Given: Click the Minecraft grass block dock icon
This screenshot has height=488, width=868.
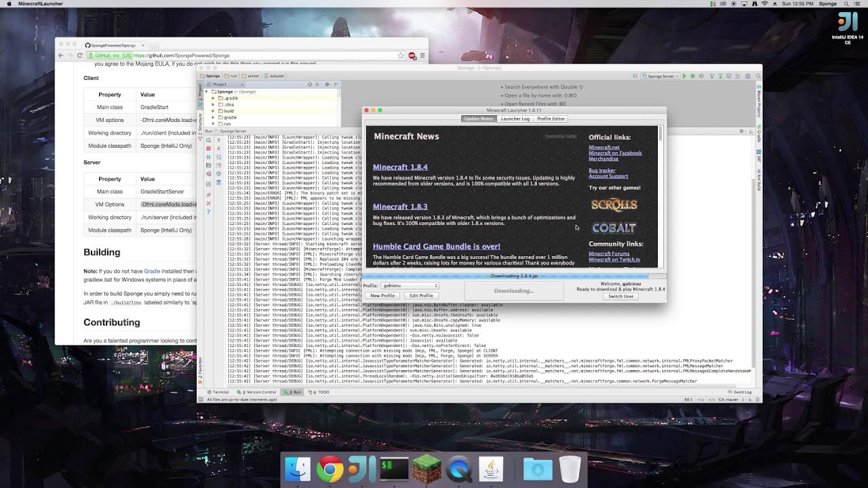Looking at the screenshot, I should pyautogui.click(x=426, y=469).
